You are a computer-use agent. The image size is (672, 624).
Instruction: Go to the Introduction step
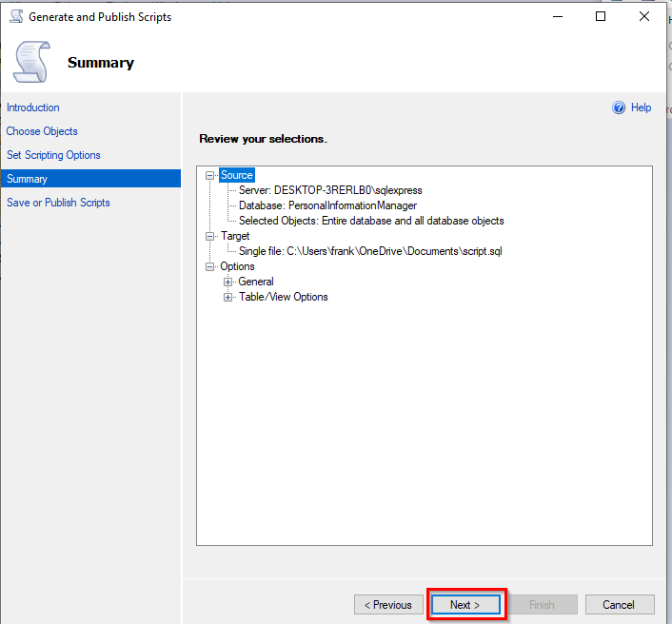tap(33, 107)
